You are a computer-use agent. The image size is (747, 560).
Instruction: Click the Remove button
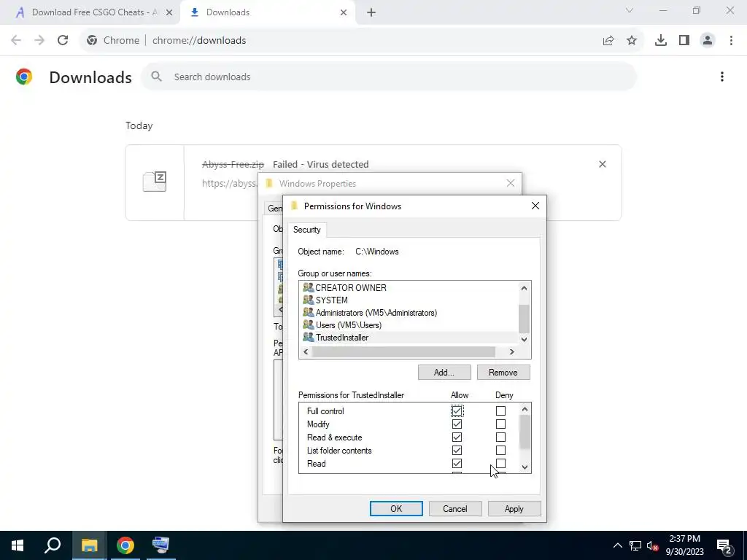(503, 373)
